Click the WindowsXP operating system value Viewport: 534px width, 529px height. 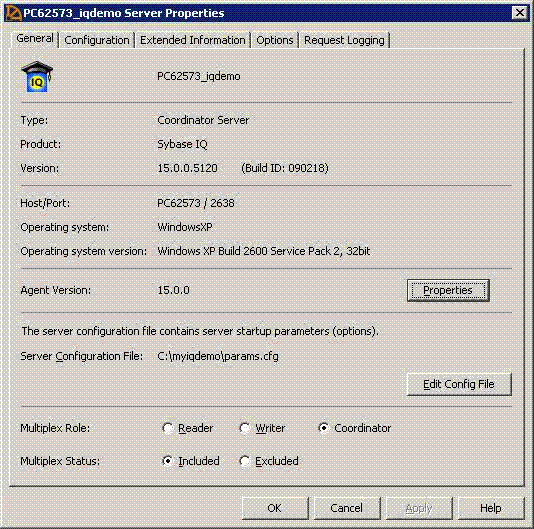[185, 227]
